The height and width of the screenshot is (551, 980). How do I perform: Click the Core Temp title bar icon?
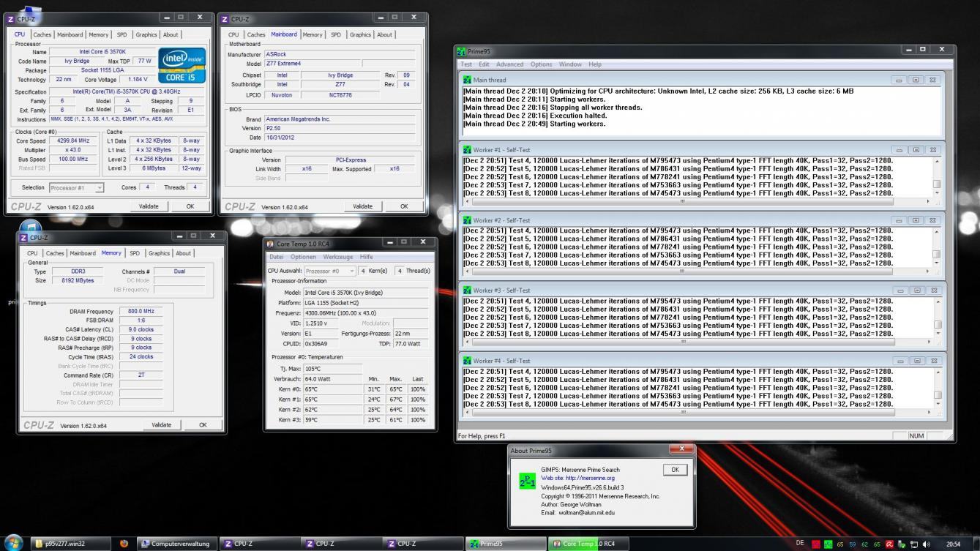(x=270, y=244)
